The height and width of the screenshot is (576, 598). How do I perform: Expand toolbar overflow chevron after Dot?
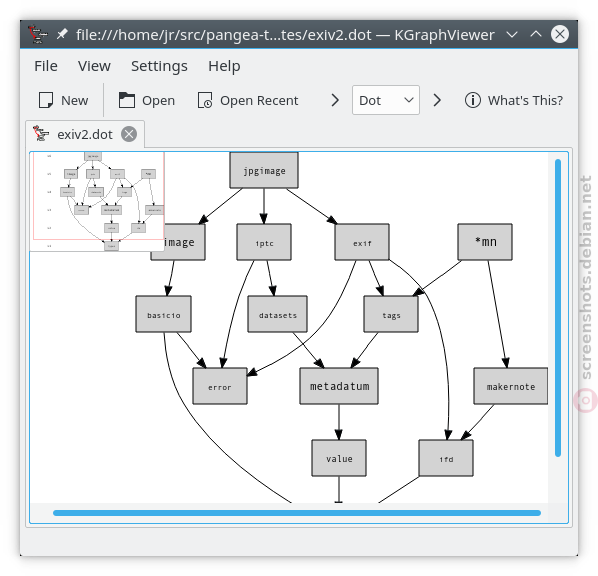pyautogui.click(x=437, y=100)
